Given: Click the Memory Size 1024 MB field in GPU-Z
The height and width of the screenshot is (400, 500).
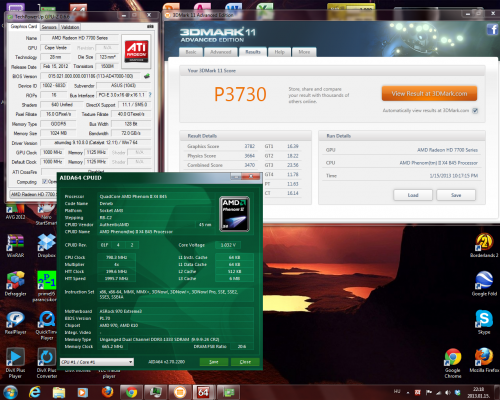Looking at the screenshot, I should [x=58, y=133].
